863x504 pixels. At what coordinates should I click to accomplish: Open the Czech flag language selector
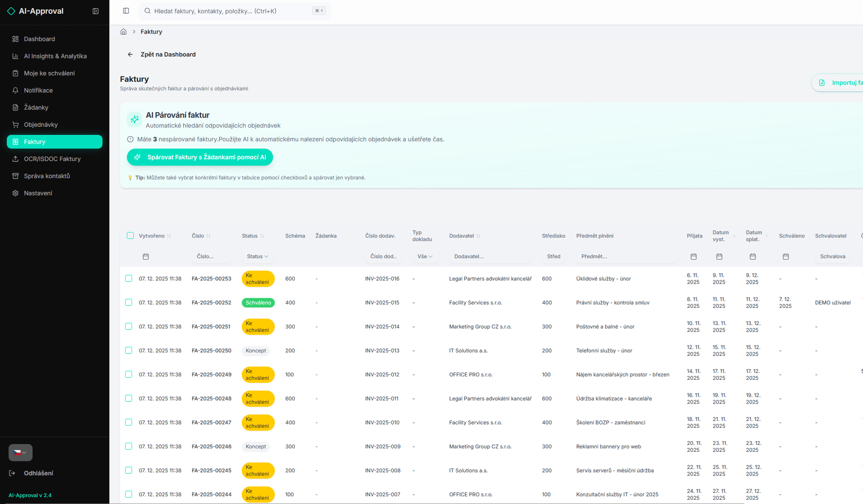coord(20,452)
